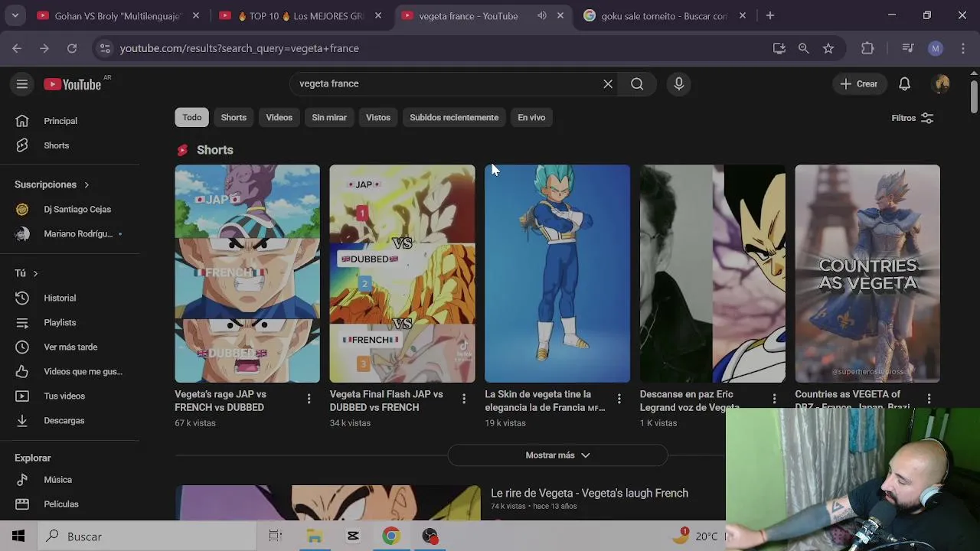Open Ver más tarde list

(69, 347)
